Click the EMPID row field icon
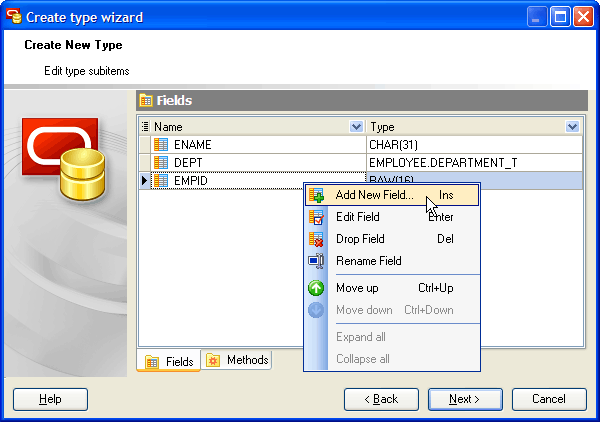This screenshot has width=600, height=422. [161, 181]
